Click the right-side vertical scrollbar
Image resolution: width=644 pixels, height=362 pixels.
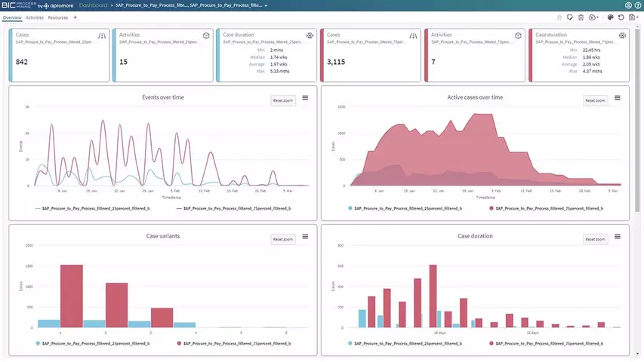[637, 119]
